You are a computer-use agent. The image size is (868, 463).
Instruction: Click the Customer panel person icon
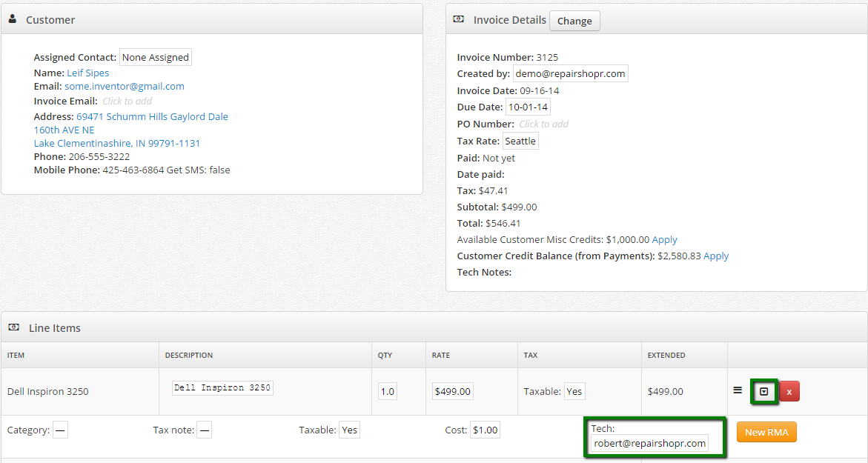click(13, 19)
